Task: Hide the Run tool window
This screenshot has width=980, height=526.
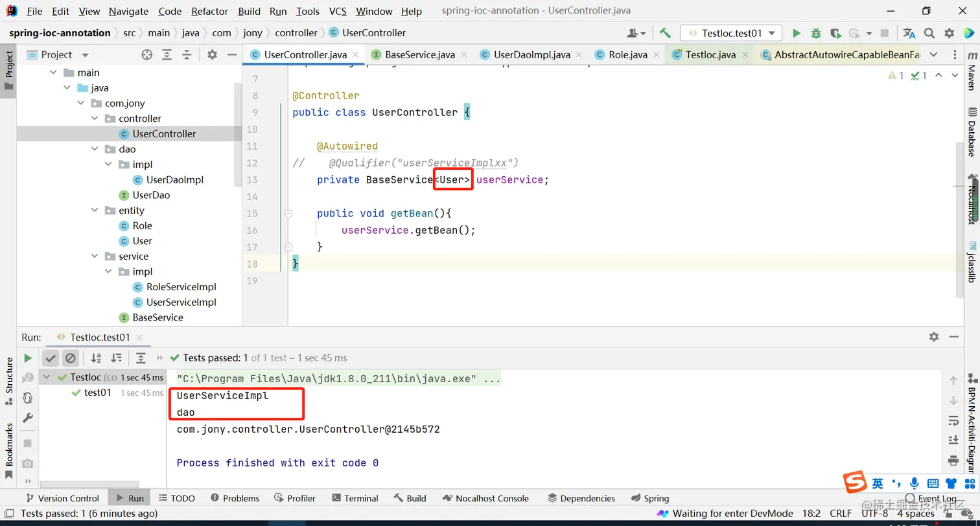Action: (953, 337)
